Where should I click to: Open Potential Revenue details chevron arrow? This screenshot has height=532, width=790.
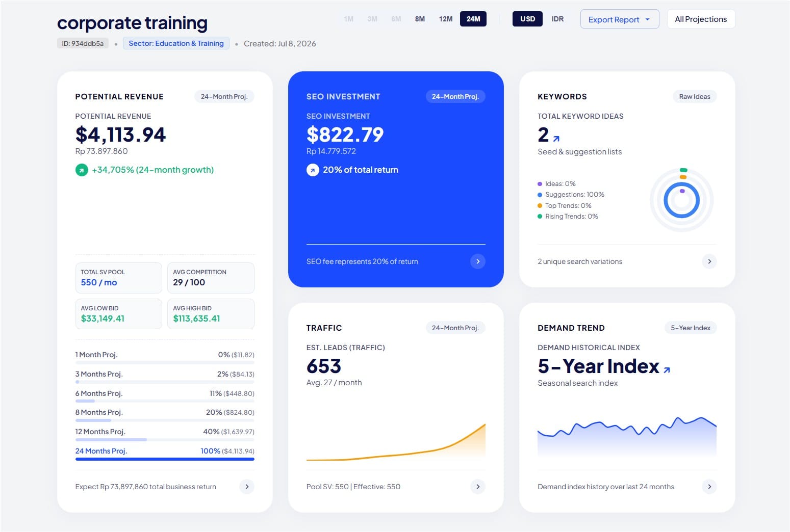point(247,487)
